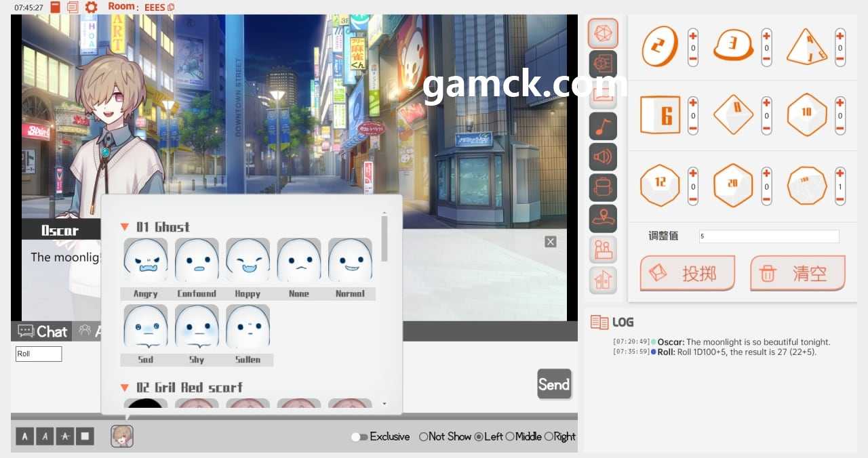Screen dimensions: 868x458
Task: Open the music note sidebar panel
Action: pyautogui.click(x=603, y=126)
